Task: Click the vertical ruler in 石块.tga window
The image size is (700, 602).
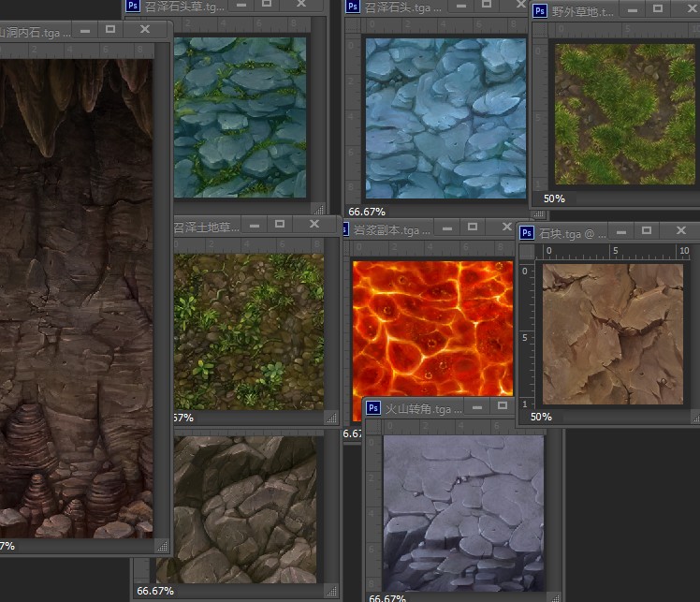Action: point(527,335)
